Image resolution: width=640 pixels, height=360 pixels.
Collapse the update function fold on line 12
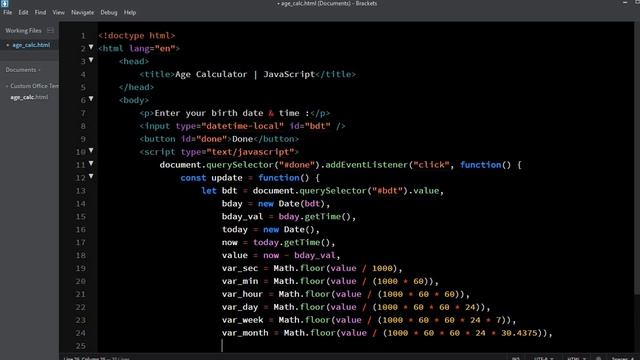(x=91, y=176)
